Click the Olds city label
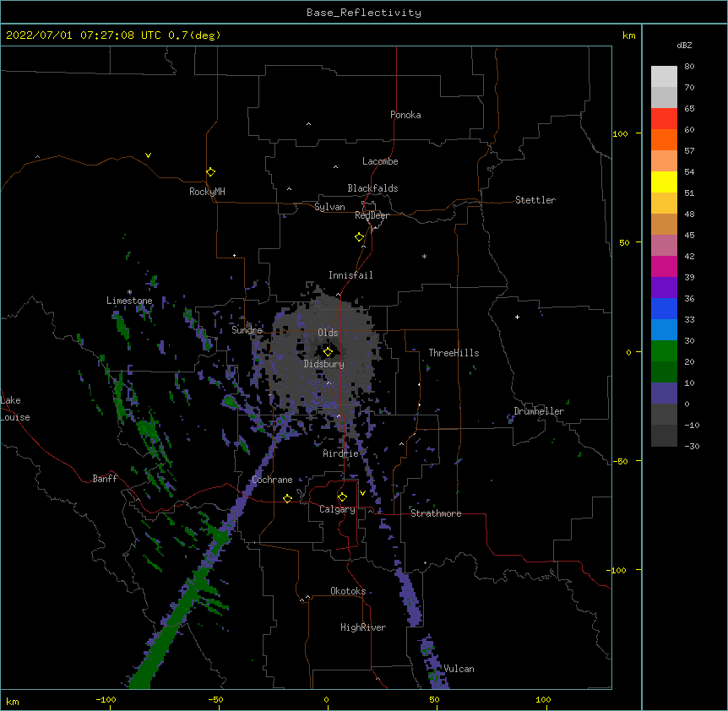 click(328, 333)
